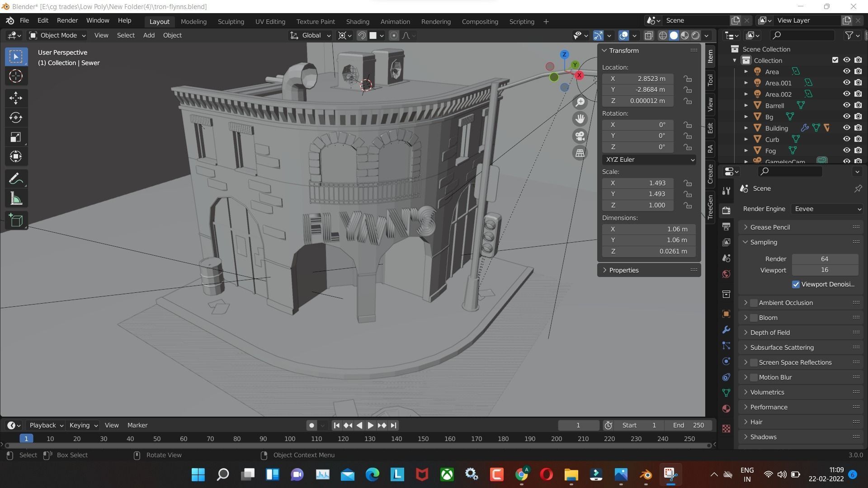The image size is (868, 488).
Task: Open the Global orientation dropdown
Action: point(310,35)
